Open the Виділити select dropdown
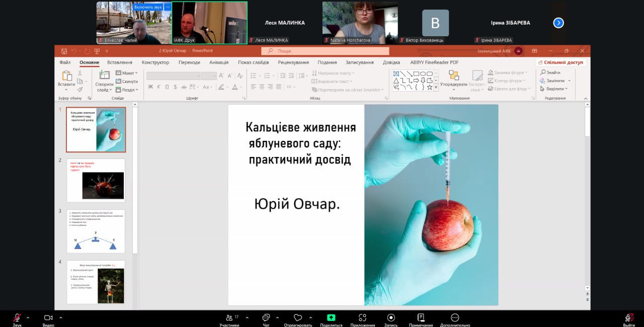This screenshot has height=327, width=644. coord(555,89)
